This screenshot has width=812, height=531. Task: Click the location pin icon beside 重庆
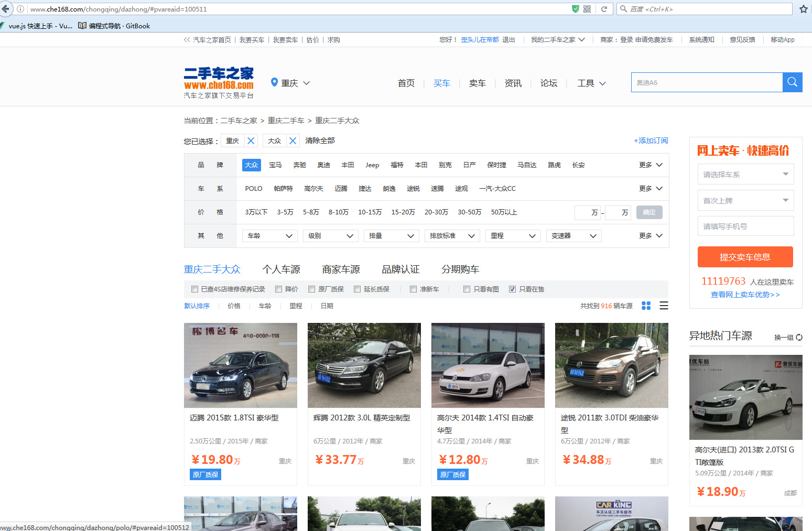point(274,82)
